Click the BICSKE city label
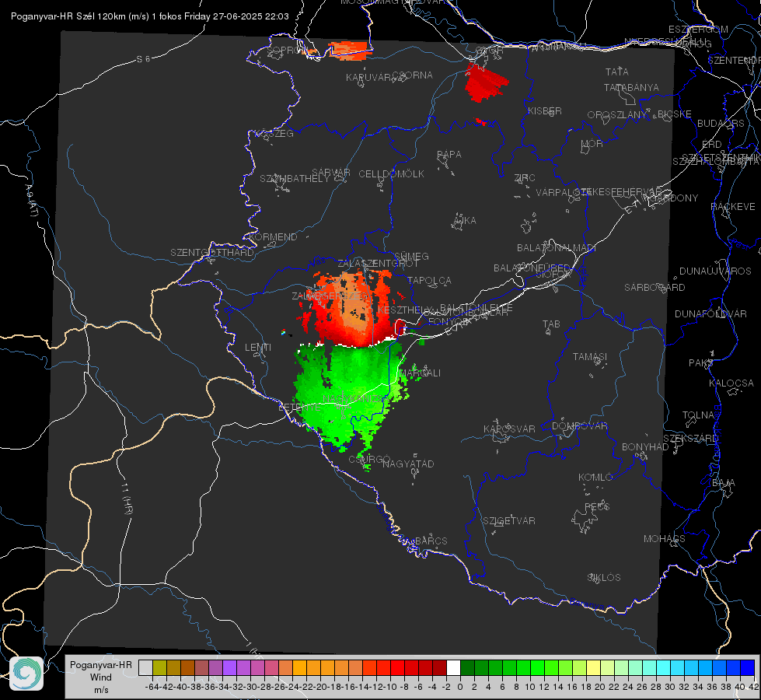 pyautogui.click(x=675, y=114)
